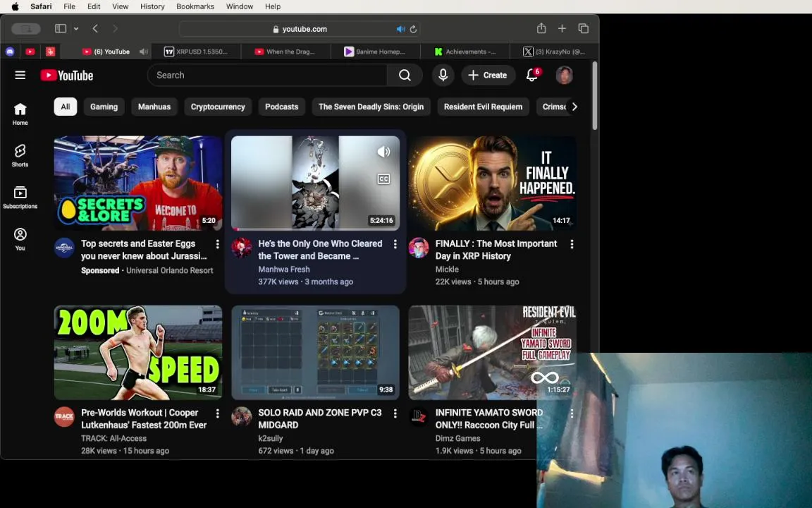
Task: Switch to When the Drag... tab
Action: 285,52
